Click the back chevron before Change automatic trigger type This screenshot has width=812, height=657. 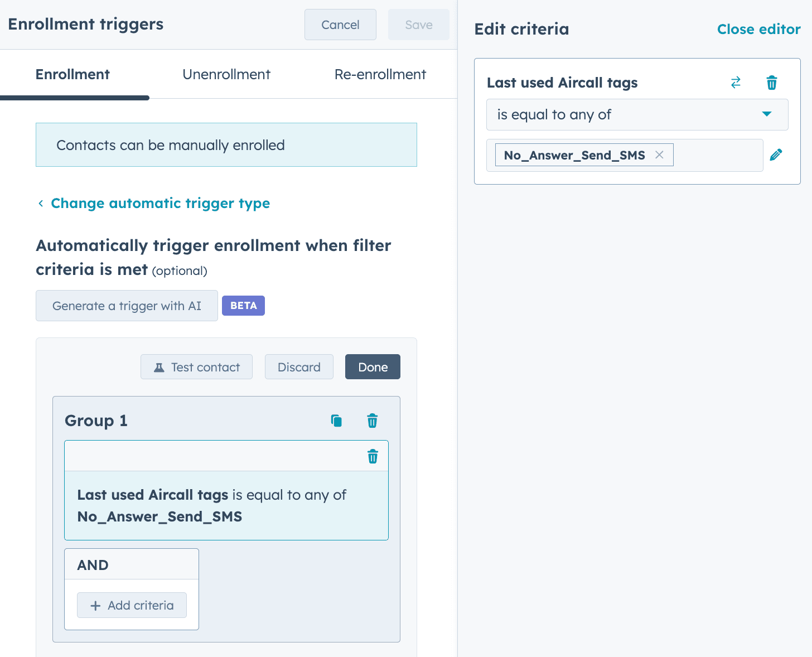pos(40,203)
